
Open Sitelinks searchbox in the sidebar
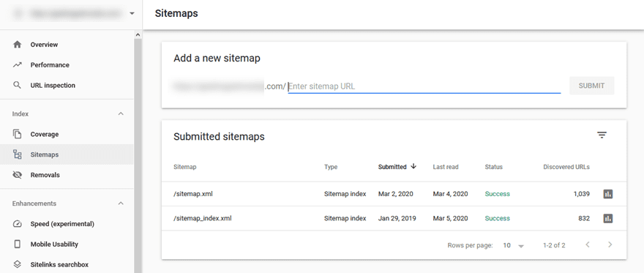click(67, 264)
